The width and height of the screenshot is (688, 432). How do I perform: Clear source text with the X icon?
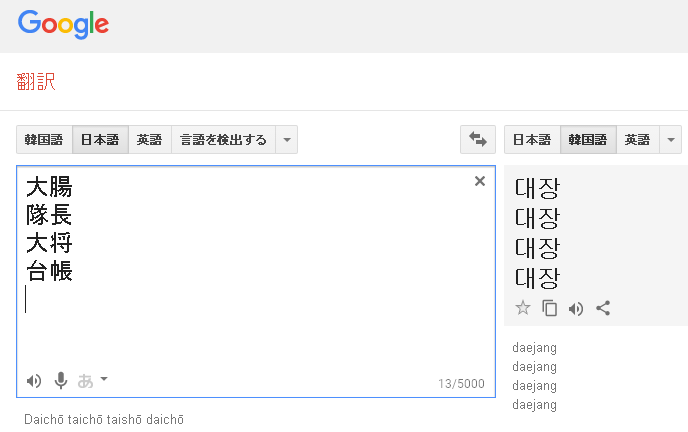(x=479, y=181)
